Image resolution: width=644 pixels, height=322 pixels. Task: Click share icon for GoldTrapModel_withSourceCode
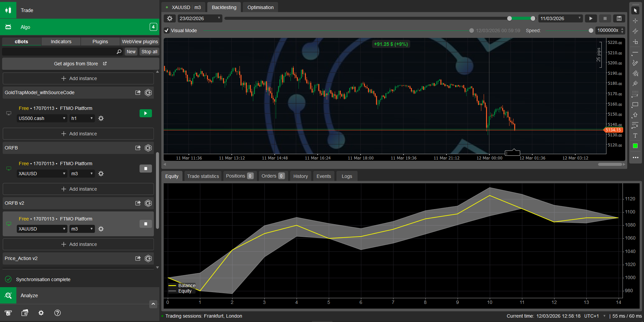(x=138, y=92)
